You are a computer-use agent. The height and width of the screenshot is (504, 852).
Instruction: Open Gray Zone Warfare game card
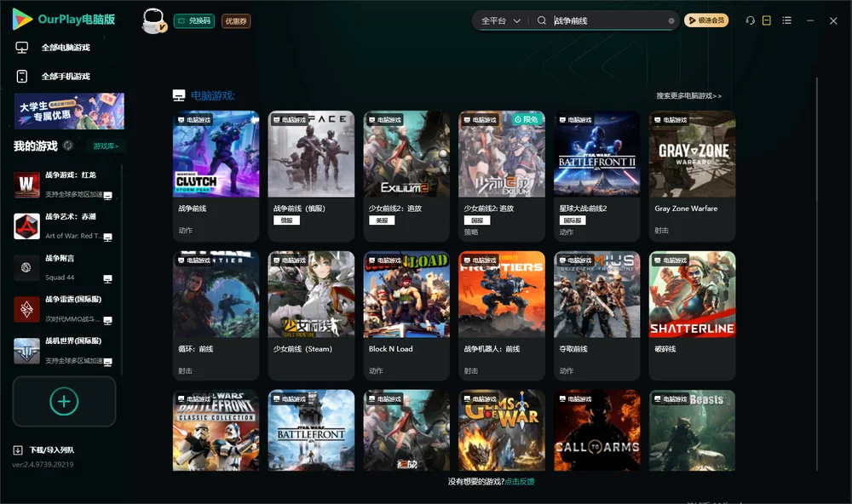pos(692,176)
